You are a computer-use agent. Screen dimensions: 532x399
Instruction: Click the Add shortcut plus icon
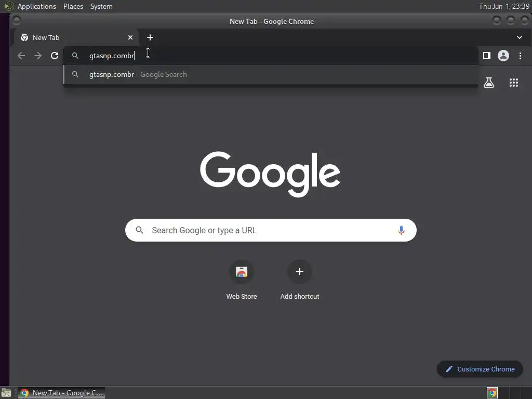pyautogui.click(x=300, y=272)
